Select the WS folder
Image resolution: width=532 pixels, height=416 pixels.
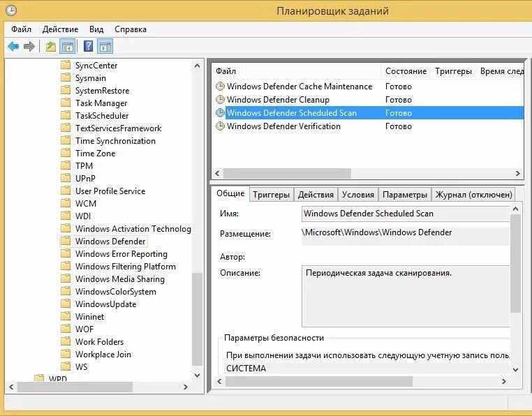pyautogui.click(x=82, y=367)
